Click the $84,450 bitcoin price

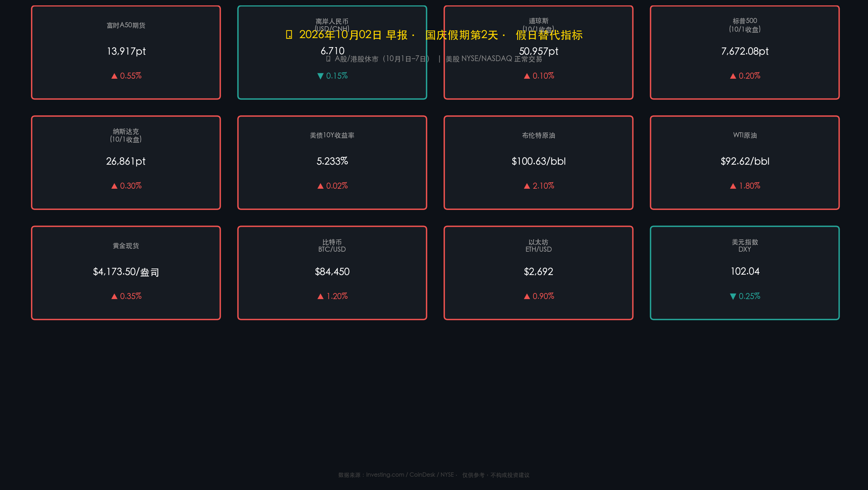[x=332, y=272]
